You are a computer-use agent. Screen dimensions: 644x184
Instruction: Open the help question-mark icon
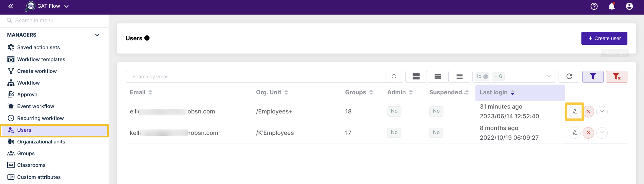594,6
